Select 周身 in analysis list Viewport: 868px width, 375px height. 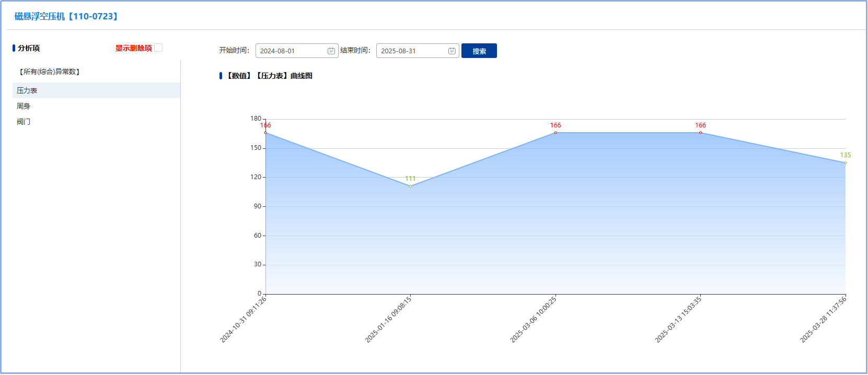tap(24, 106)
